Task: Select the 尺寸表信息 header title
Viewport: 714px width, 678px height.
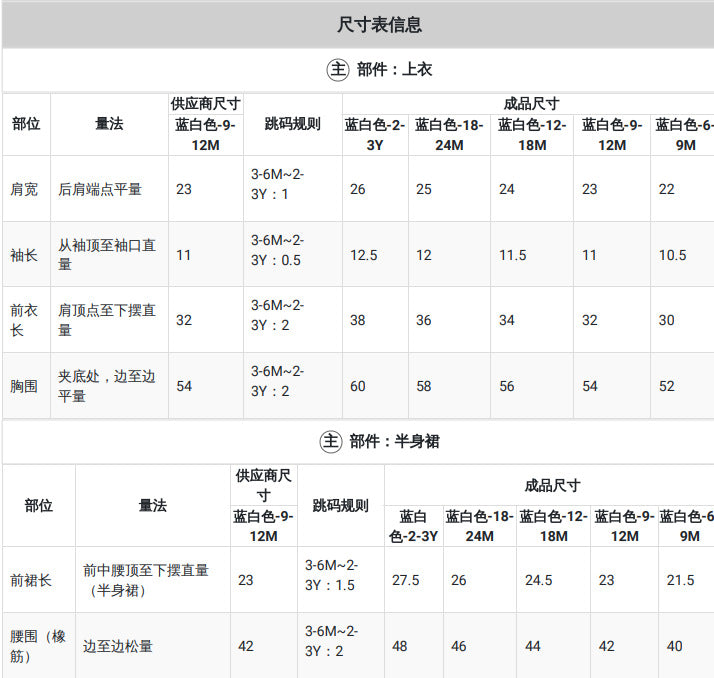Action: [x=379, y=25]
